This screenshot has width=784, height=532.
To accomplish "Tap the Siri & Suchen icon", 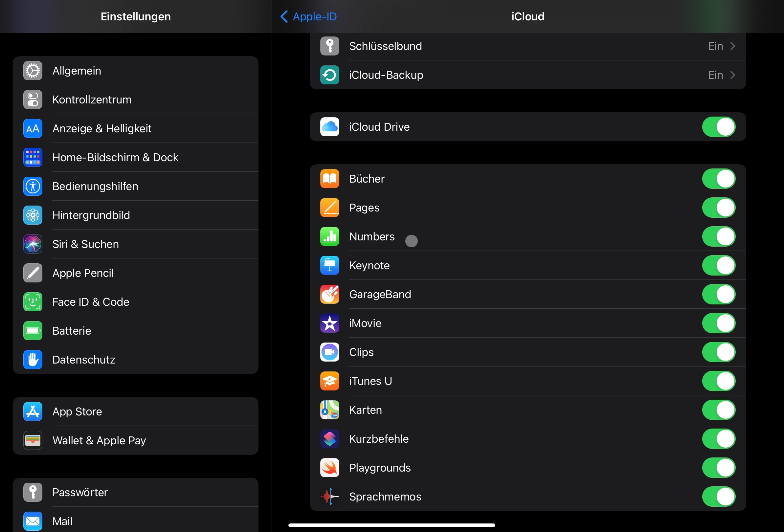I will tap(33, 244).
